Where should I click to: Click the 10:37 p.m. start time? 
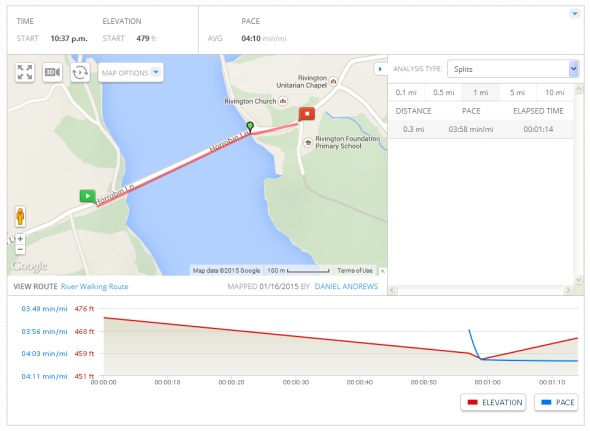coord(69,38)
